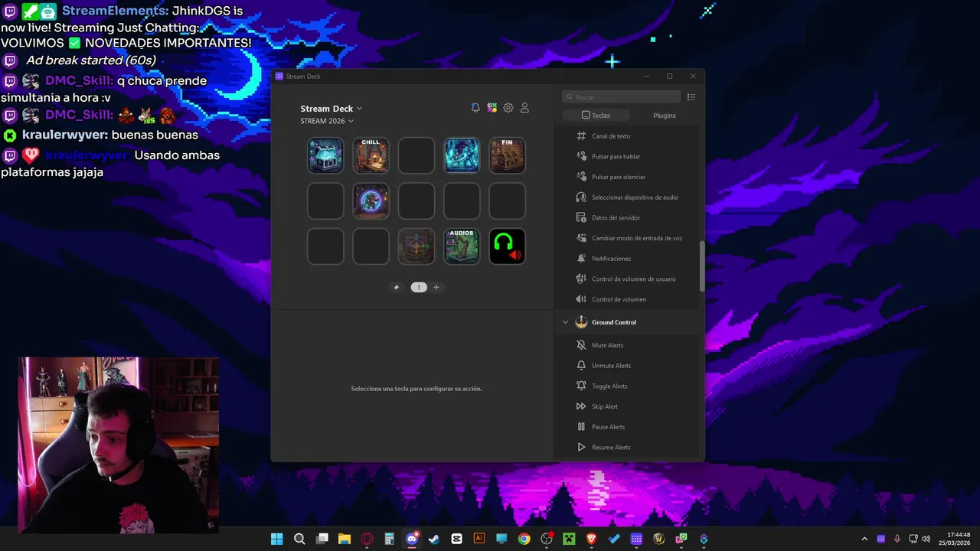Click the Toggle Alerts icon

coord(581,386)
